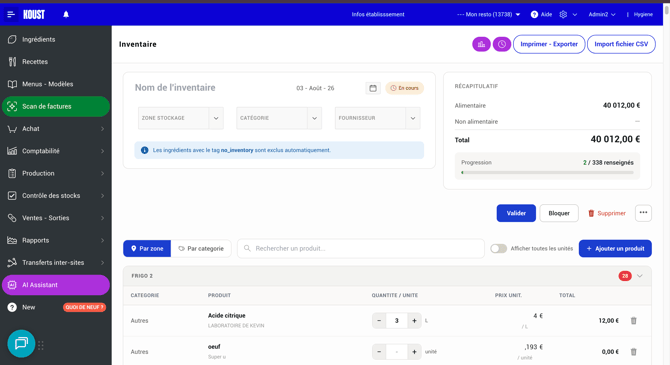Switch to Par catégorie view
Viewport: 670px width, 365px height.
201,249
